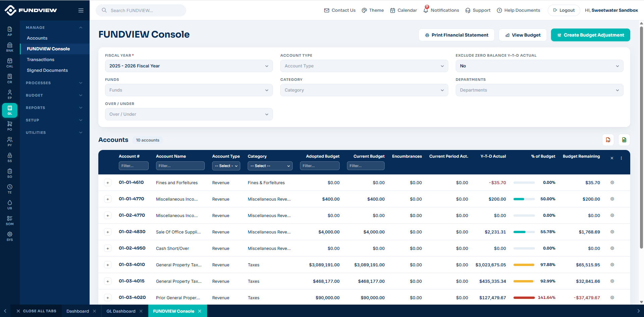Open Exclude Zero Balance dropdown
This screenshot has width=644, height=317.
(540, 66)
